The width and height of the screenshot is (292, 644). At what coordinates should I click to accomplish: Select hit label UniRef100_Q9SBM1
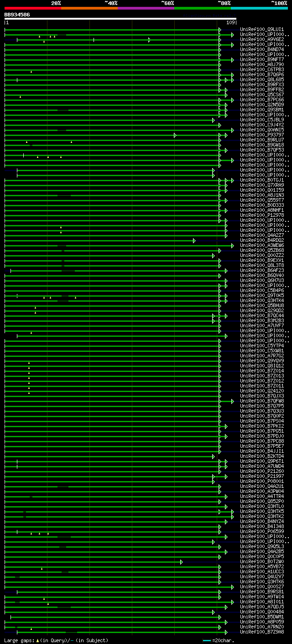[262, 110]
